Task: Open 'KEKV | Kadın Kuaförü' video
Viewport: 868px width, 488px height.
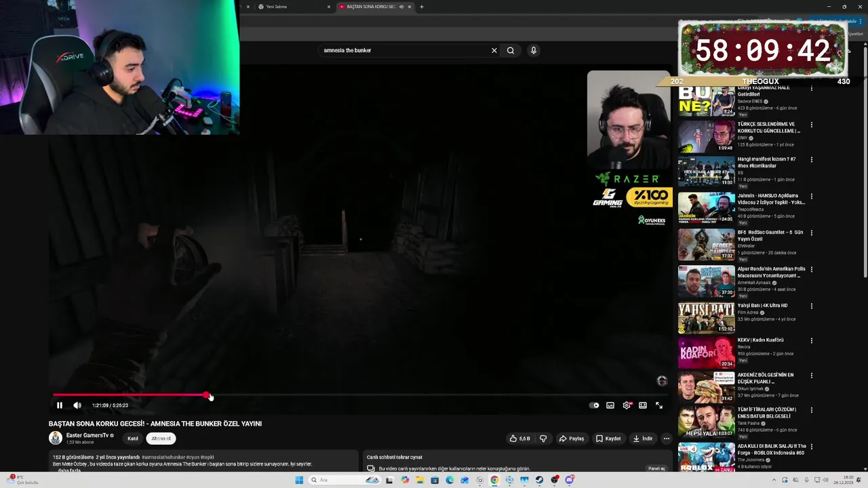Action: (x=760, y=340)
